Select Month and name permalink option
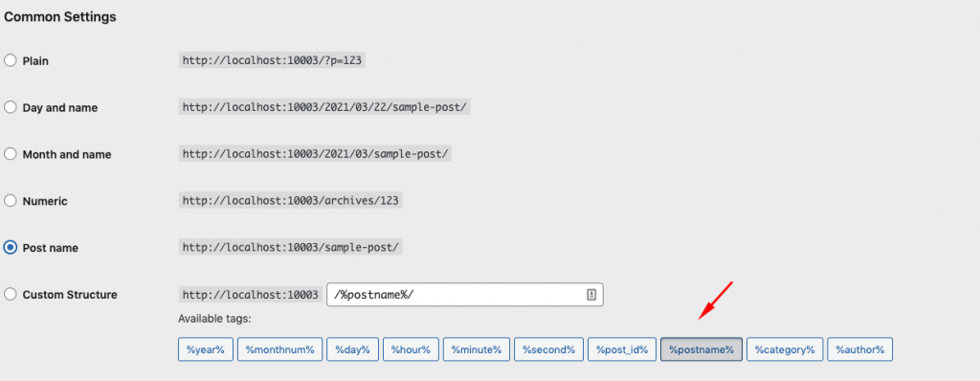The height and width of the screenshot is (381, 980). 10,154
